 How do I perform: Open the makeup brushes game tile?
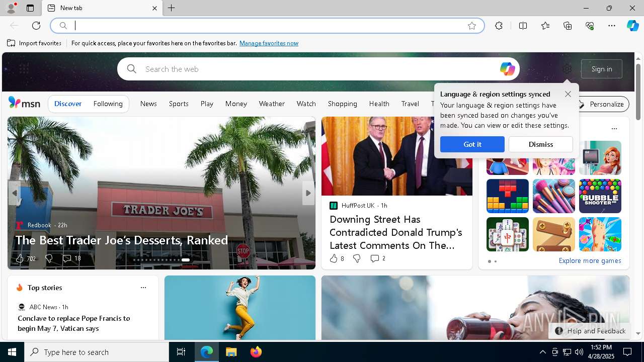pos(554,196)
